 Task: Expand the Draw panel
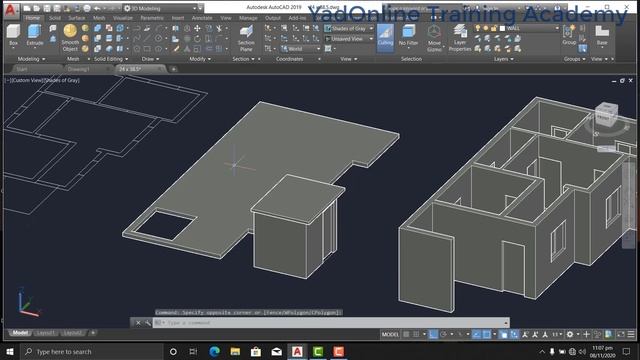coord(150,59)
